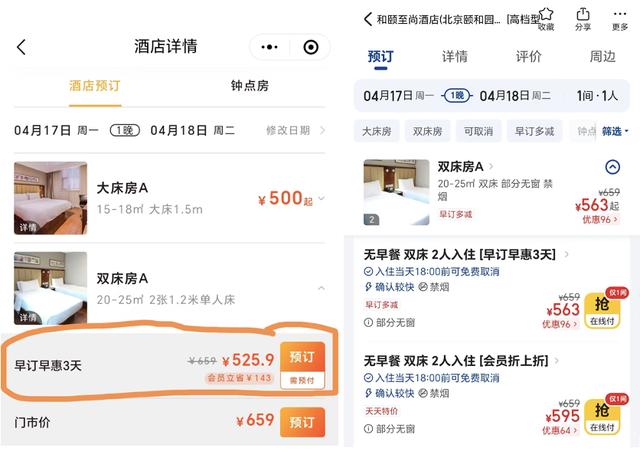Open the three-dot mini program menu
The width and height of the screenshot is (640, 451).
point(269,47)
